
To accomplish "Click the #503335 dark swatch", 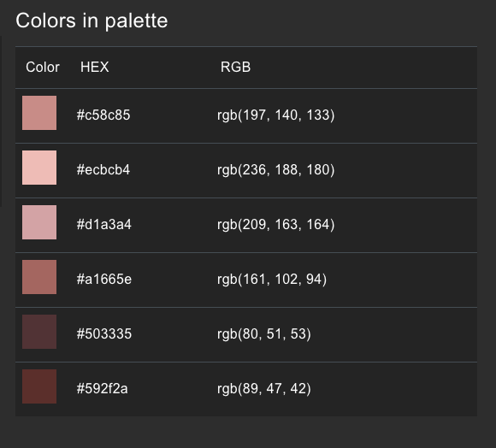I will tap(39, 332).
